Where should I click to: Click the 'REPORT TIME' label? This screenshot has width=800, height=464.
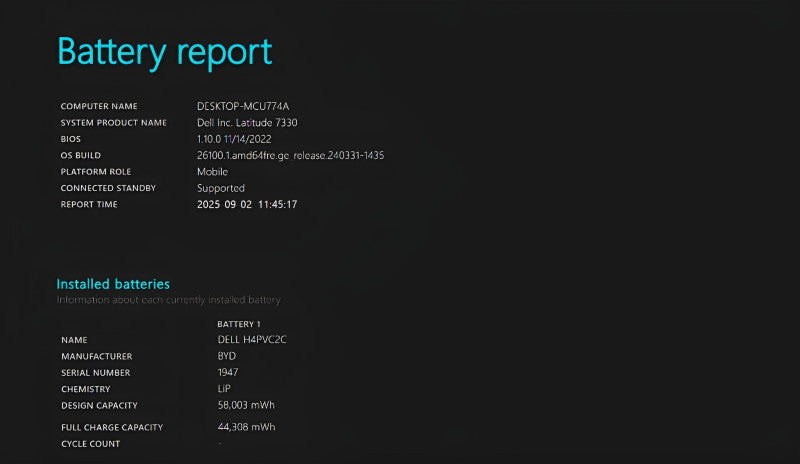[89, 204]
